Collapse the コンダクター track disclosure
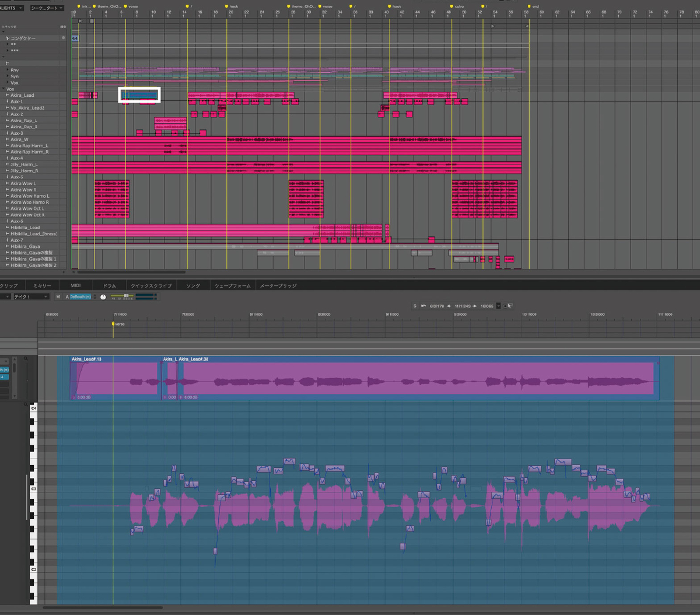700x615 pixels. coord(8,39)
